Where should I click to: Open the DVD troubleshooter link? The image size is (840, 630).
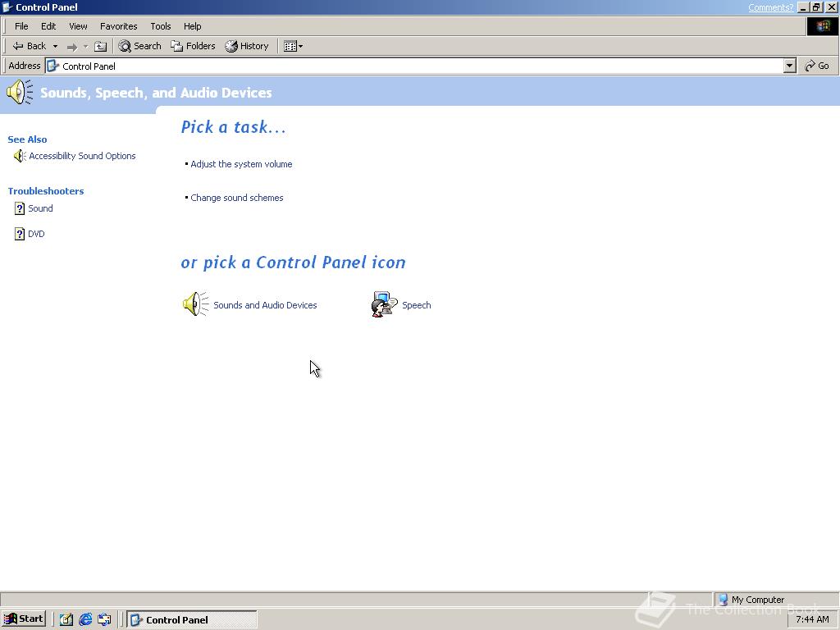[x=36, y=234]
